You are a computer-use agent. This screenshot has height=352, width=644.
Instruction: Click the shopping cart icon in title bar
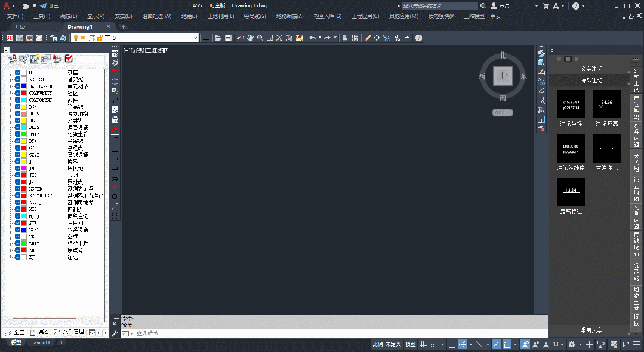click(546, 6)
